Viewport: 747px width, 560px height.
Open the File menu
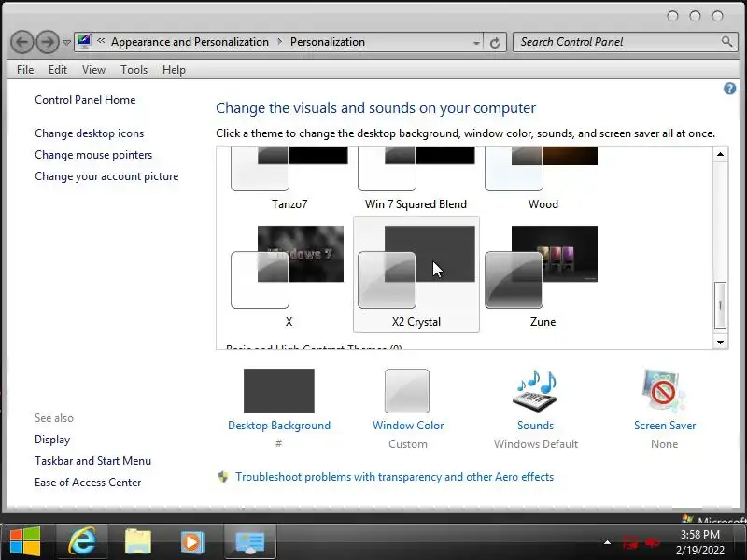[25, 69]
